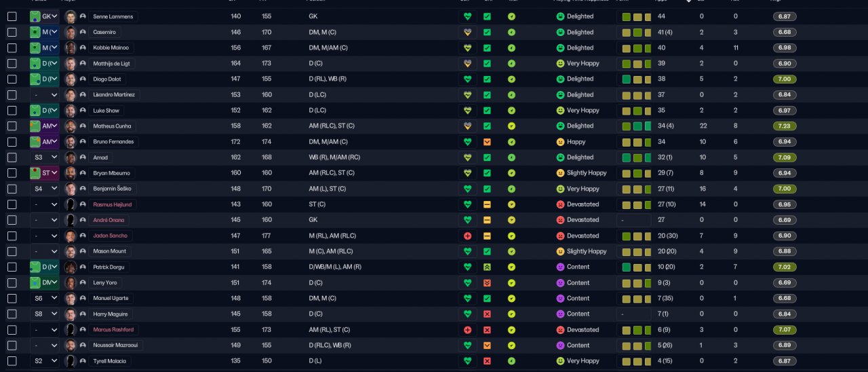868x372 pixels.
Task: Open the ST position dropdown for Bryan Mbeumo
Action: pos(44,173)
